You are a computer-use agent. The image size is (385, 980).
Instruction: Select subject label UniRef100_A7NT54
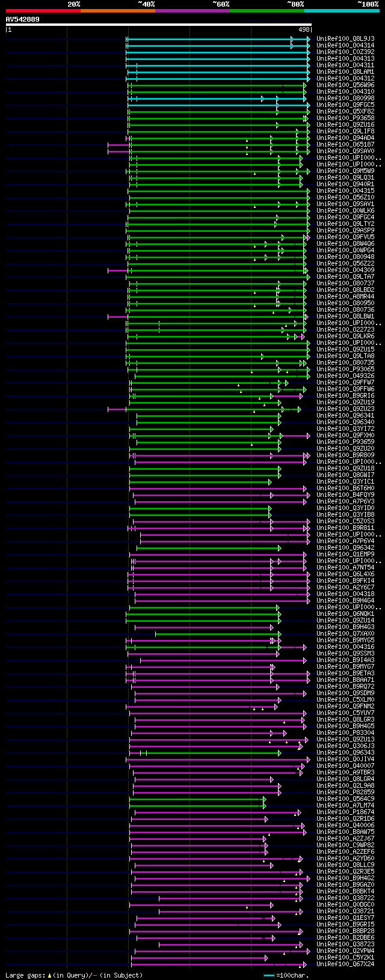pos(345,567)
